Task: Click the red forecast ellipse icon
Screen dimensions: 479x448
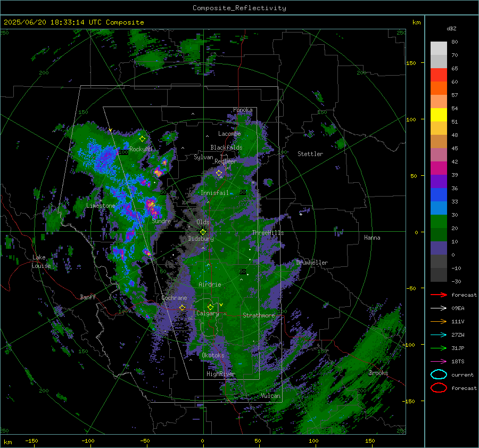Action: 439,388
